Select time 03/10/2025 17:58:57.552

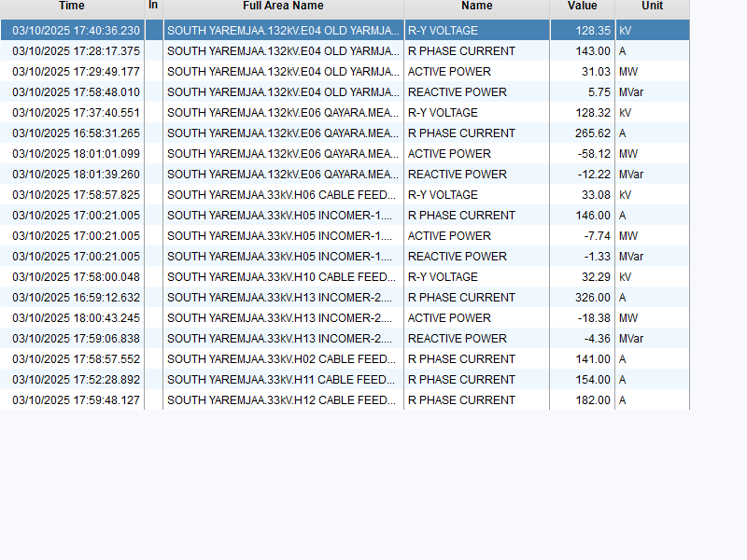72,358
